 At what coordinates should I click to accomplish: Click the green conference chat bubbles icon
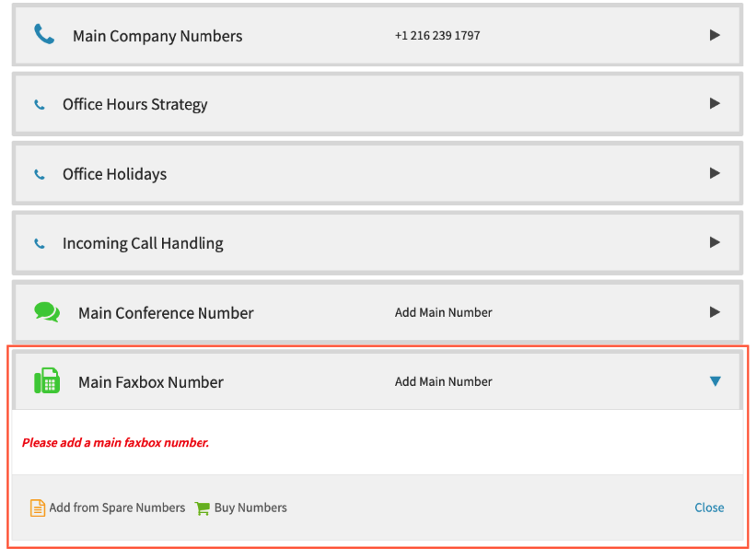pyautogui.click(x=47, y=312)
